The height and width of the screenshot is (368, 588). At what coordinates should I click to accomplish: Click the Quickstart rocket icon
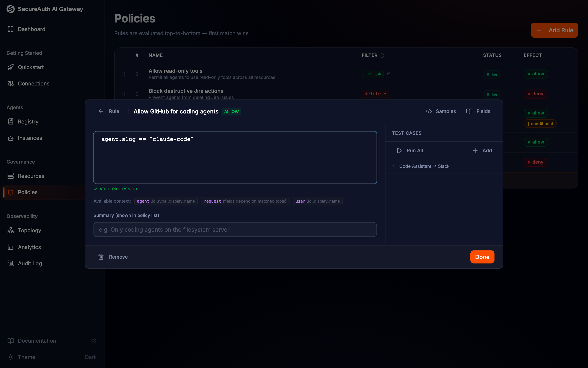(x=10, y=67)
